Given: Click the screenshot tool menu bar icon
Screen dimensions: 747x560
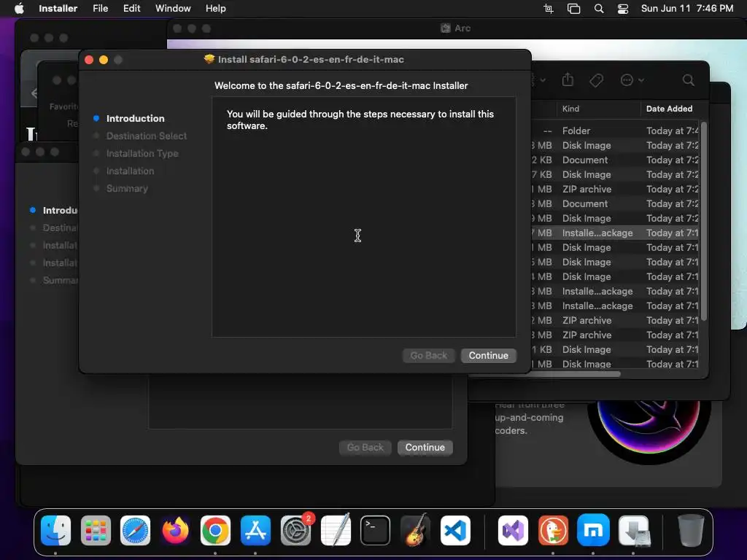Looking at the screenshot, I should pyautogui.click(x=549, y=9).
